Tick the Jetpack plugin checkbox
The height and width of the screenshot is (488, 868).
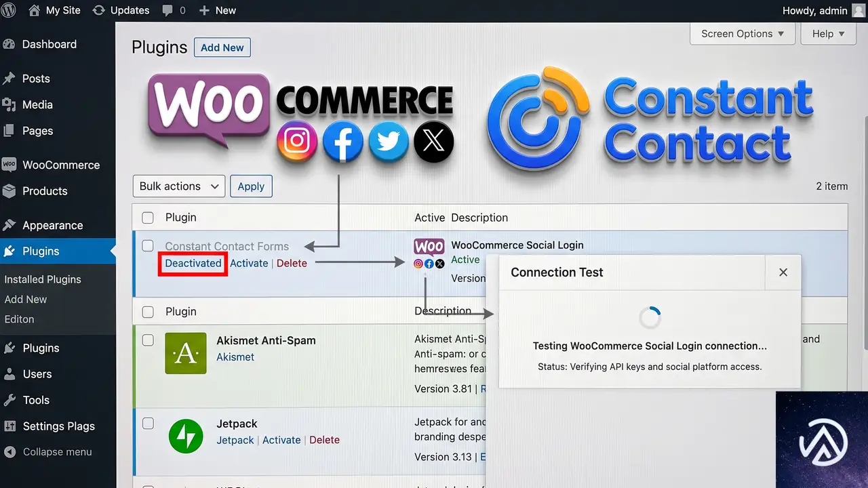(147, 424)
